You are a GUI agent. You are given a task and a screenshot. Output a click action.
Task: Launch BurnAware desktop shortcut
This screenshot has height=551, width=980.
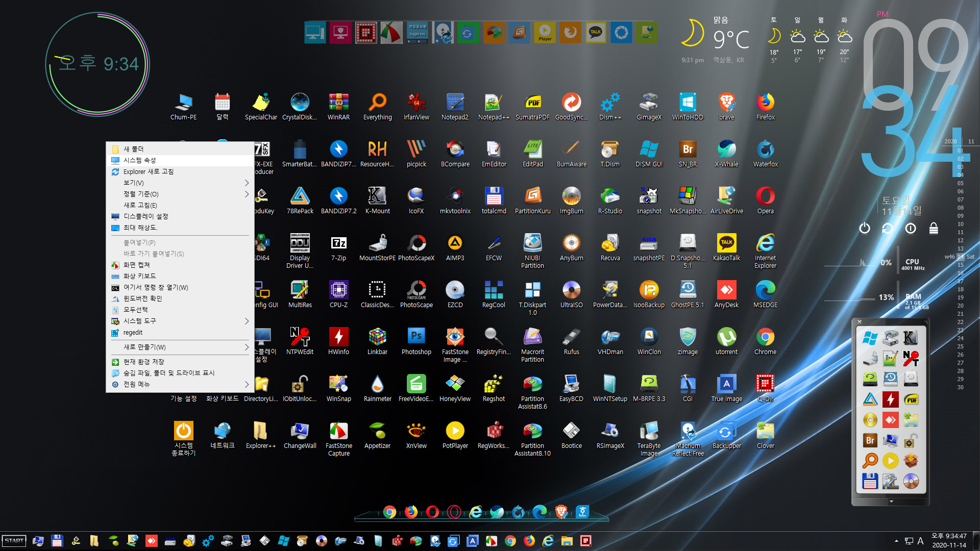click(x=571, y=153)
